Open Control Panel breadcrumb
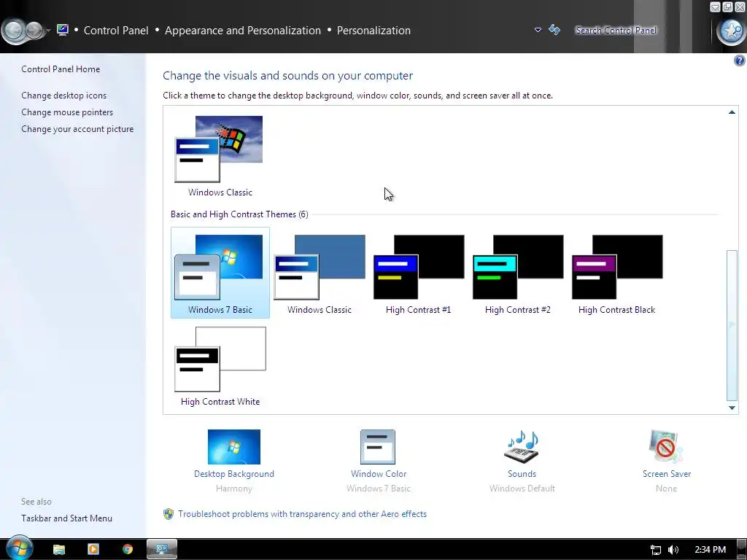The width and height of the screenshot is (747, 560). (x=116, y=31)
